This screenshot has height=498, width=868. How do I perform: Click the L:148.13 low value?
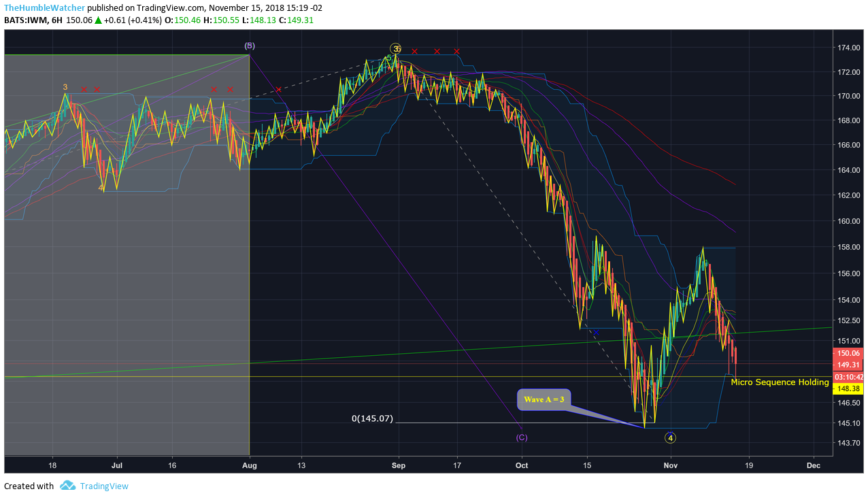(x=258, y=20)
